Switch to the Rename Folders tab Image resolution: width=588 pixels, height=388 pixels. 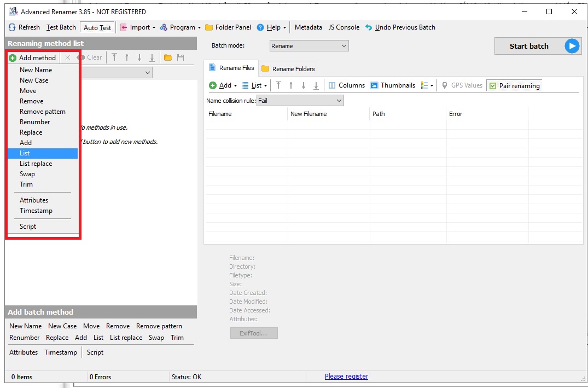pos(288,68)
